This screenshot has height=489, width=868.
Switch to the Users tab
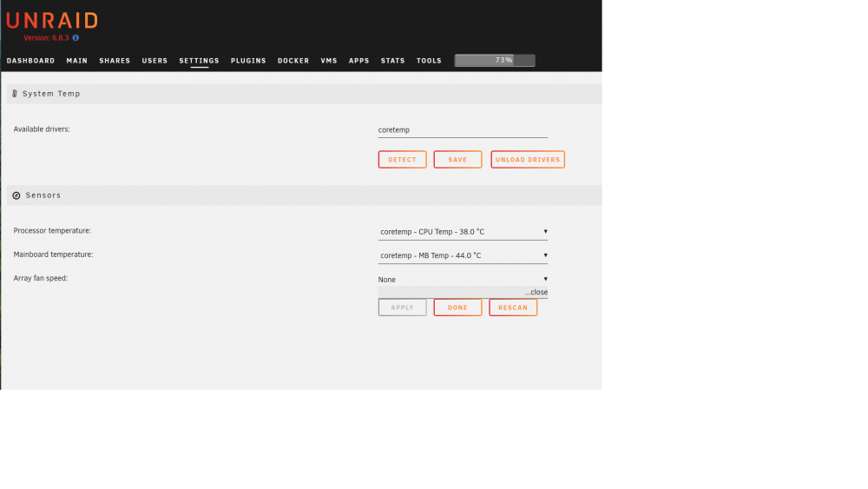(x=155, y=60)
